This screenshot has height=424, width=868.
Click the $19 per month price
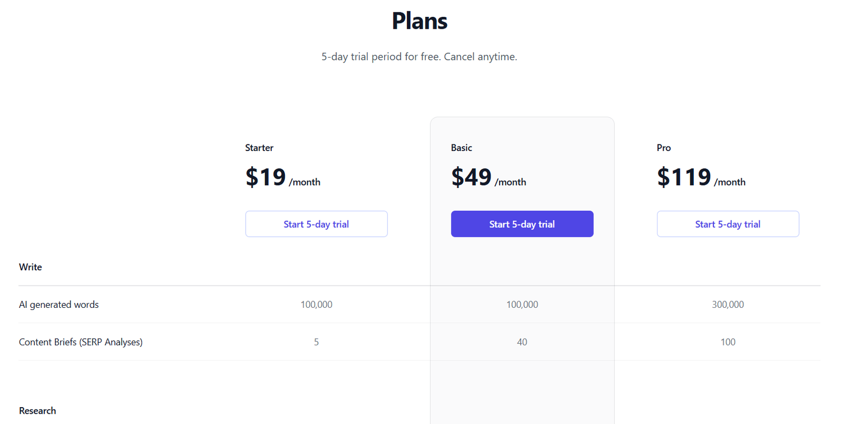(283, 178)
